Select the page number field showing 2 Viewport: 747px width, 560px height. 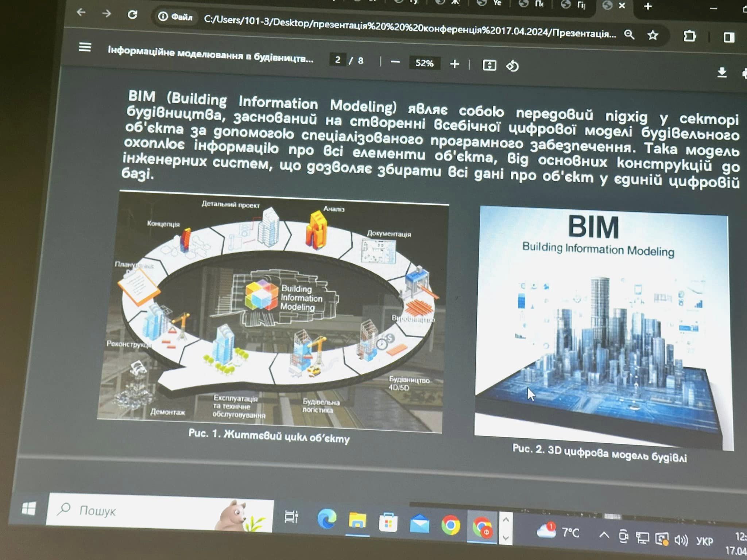click(338, 60)
